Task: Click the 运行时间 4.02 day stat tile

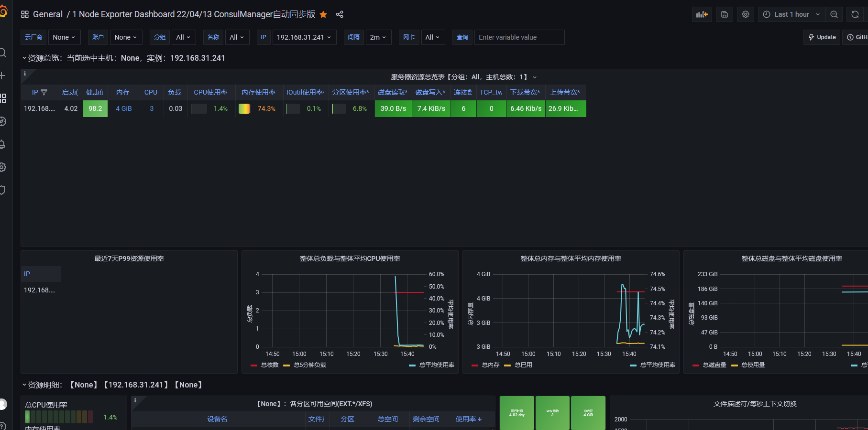Action: tap(517, 413)
